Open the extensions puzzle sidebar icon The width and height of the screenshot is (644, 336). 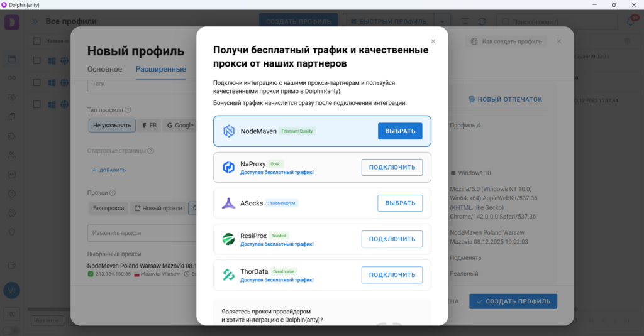(12, 136)
